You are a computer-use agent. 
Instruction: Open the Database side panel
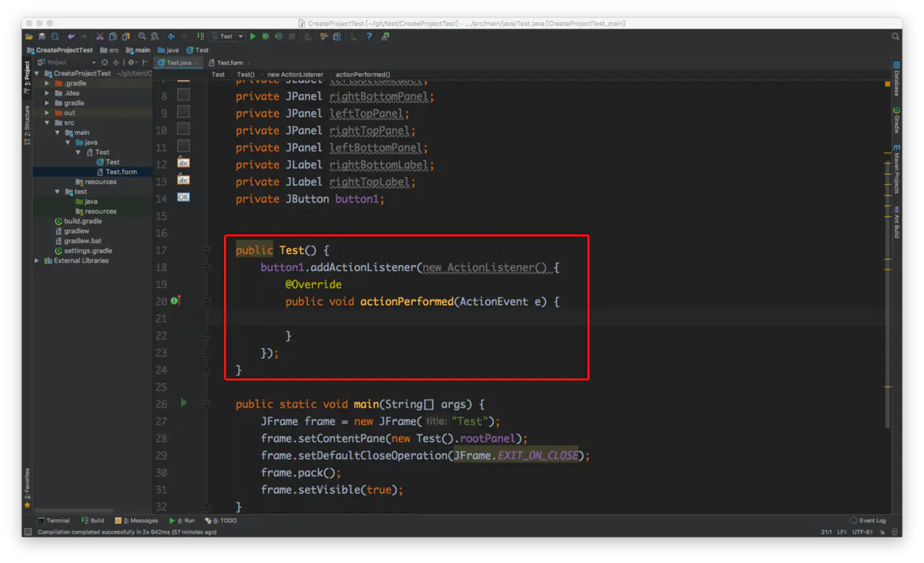coord(896,80)
